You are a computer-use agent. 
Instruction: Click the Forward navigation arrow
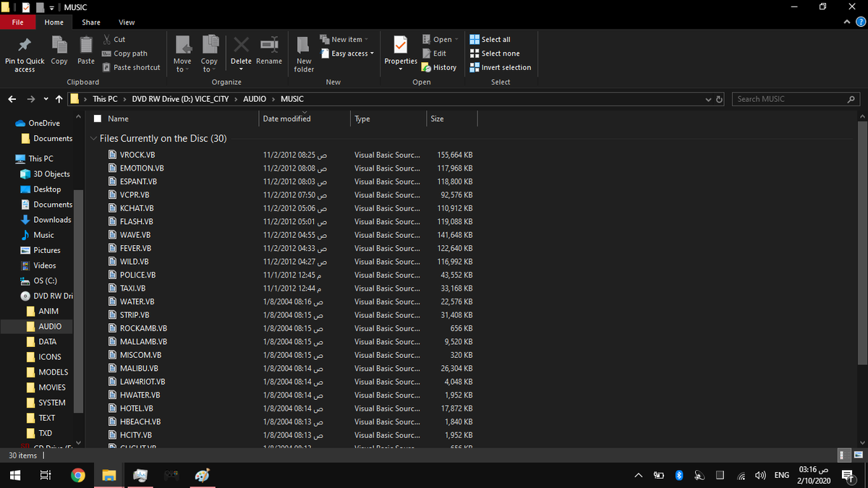point(30,99)
